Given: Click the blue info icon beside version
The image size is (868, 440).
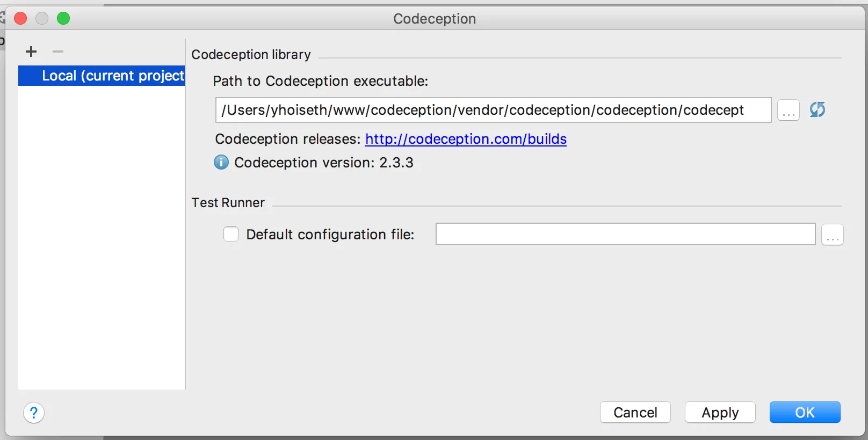Looking at the screenshot, I should [x=221, y=162].
